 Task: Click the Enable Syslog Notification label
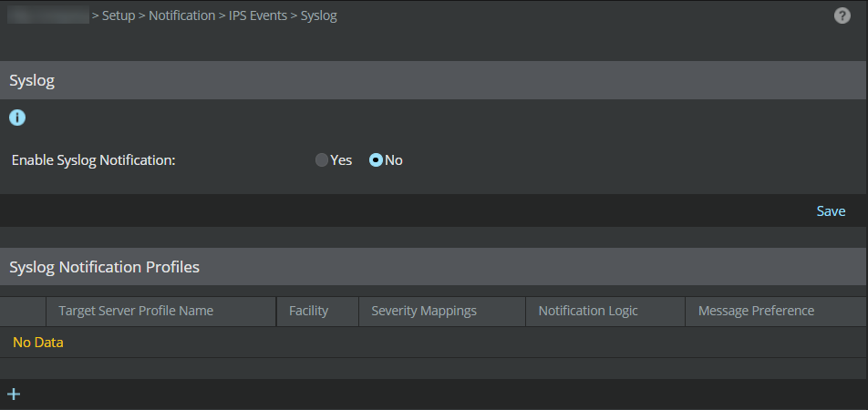pyautogui.click(x=94, y=160)
